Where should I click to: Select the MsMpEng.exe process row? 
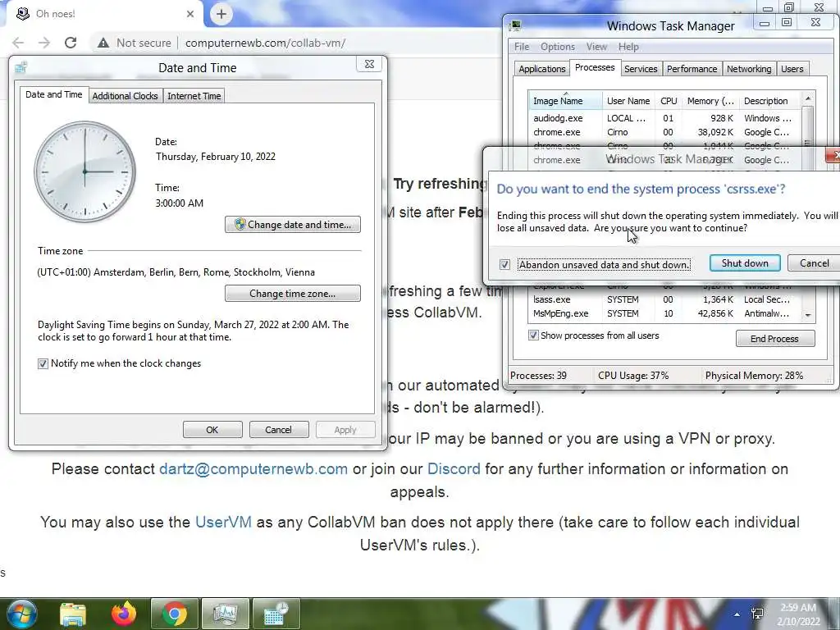pos(664,313)
